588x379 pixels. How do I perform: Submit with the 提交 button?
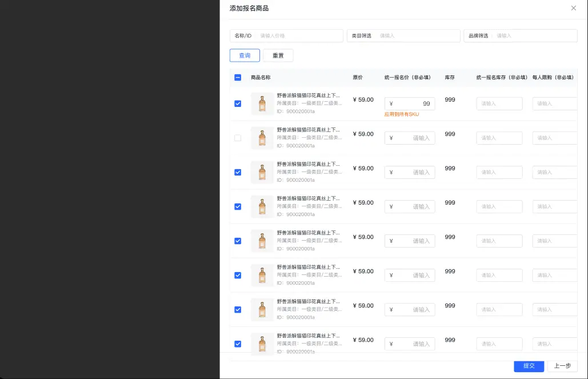(x=529, y=366)
